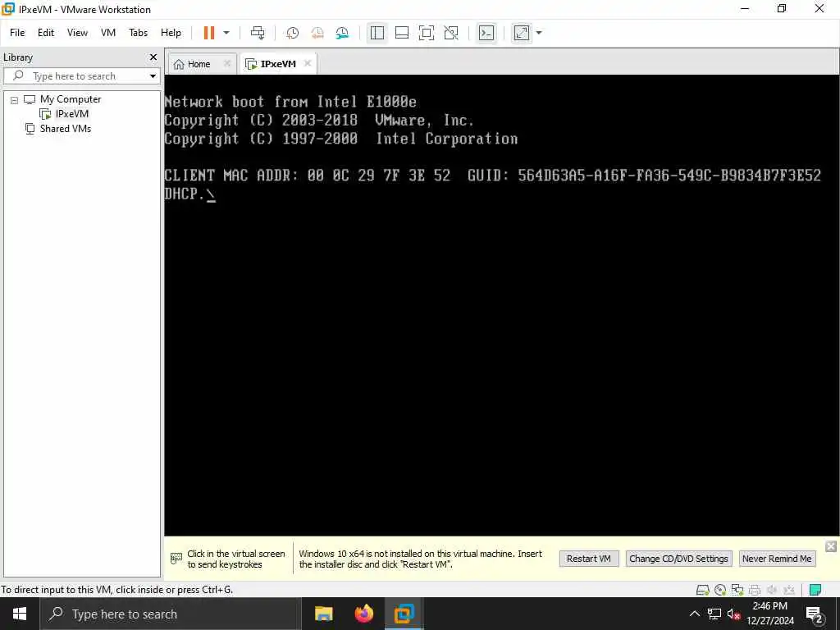Screen dimensions: 840x630
Task: Enter full screen mode via toolbar icon
Action: pyautogui.click(x=427, y=33)
